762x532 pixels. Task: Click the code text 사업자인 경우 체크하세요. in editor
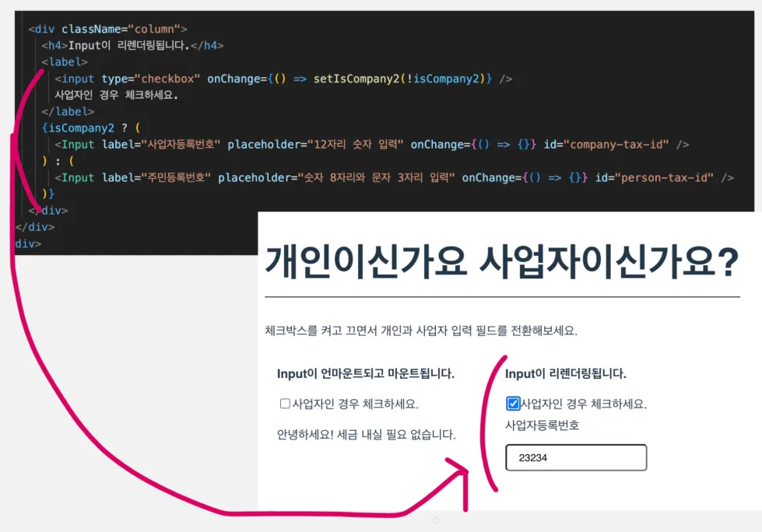coord(116,95)
